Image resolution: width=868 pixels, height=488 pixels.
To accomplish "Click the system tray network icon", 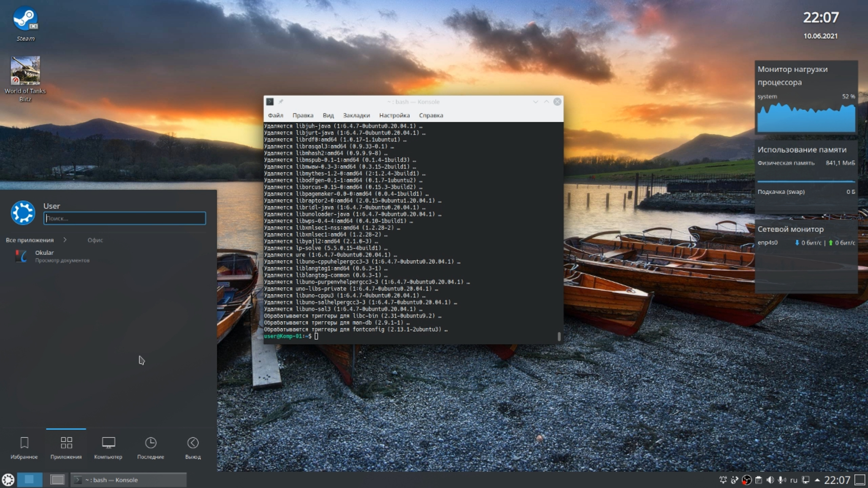I will [808, 480].
